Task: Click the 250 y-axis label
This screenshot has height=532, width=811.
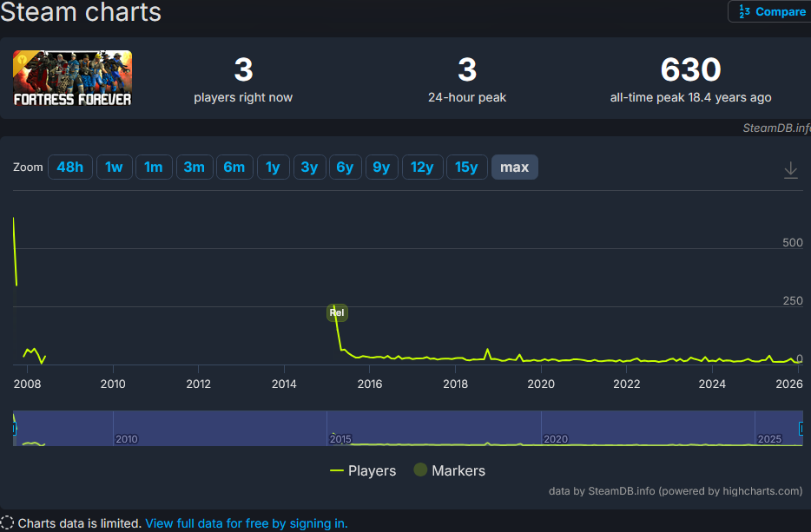Action: point(793,300)
